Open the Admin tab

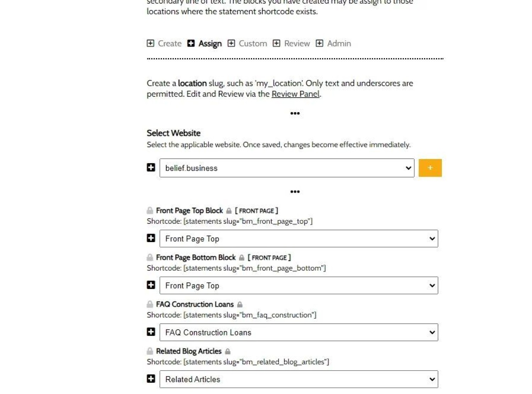[339, 43]
